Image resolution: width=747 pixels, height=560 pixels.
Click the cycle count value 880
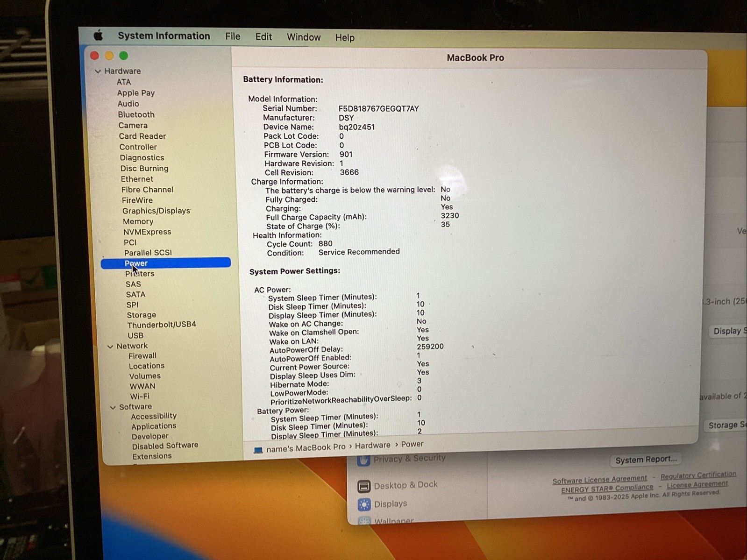(x=325, y=244)
